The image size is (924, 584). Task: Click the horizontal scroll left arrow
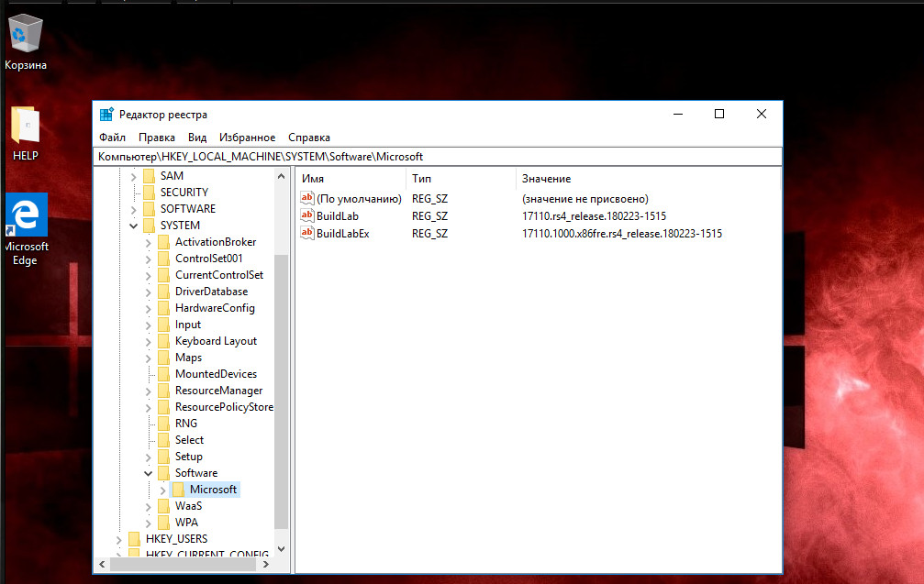102,564
